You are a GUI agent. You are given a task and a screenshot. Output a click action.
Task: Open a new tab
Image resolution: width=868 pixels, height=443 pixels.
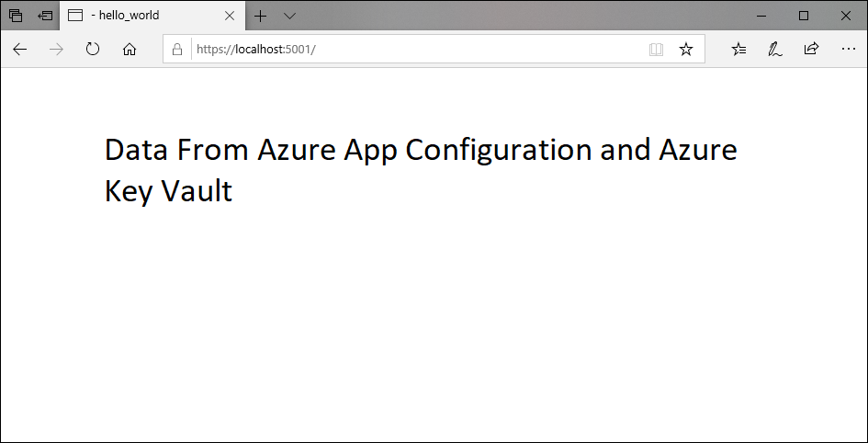click(x=261, y=16)
